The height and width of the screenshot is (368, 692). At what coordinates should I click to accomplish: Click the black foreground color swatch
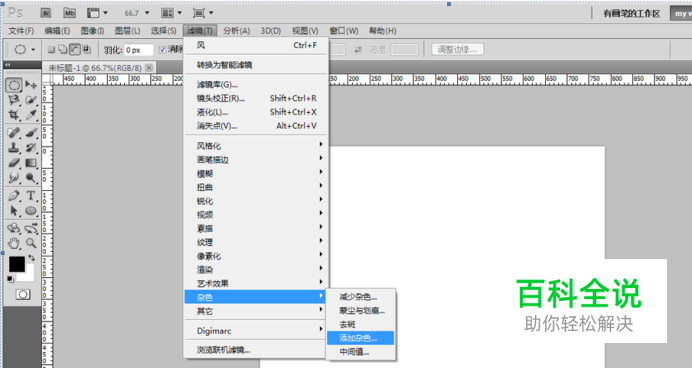[17, 264]
